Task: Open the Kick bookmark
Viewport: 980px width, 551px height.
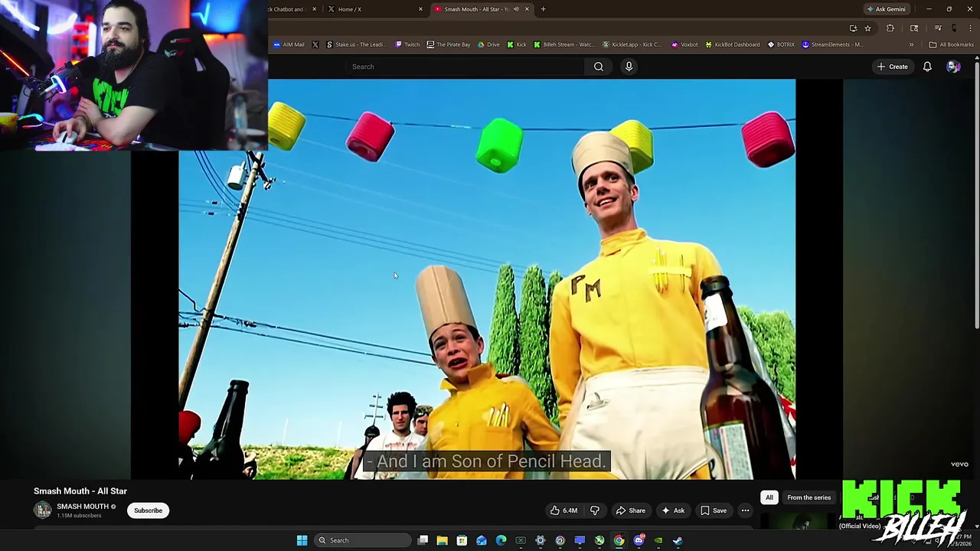Action: (517, 44)
